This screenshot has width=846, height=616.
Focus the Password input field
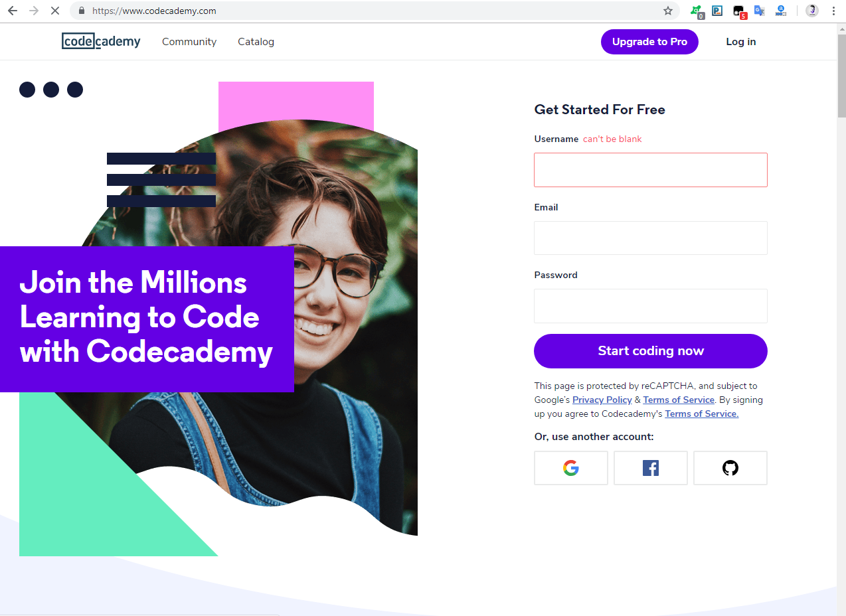pyautogui.click(x=651, y=306)
